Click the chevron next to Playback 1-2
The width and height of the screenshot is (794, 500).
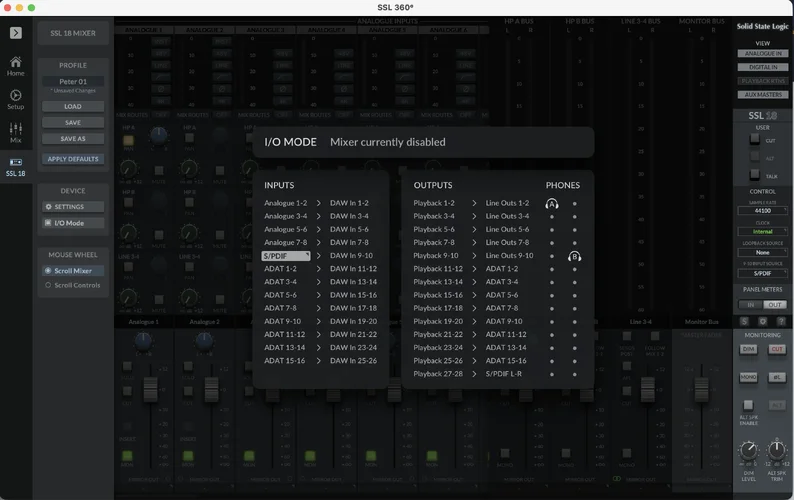coord(474,203)
